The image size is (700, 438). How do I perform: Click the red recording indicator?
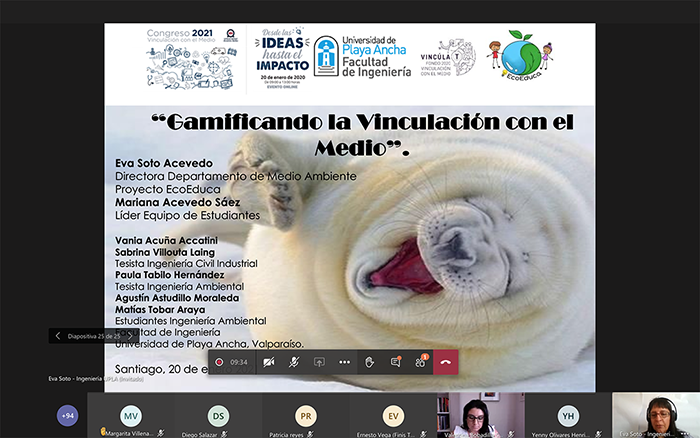pos(219,362)
